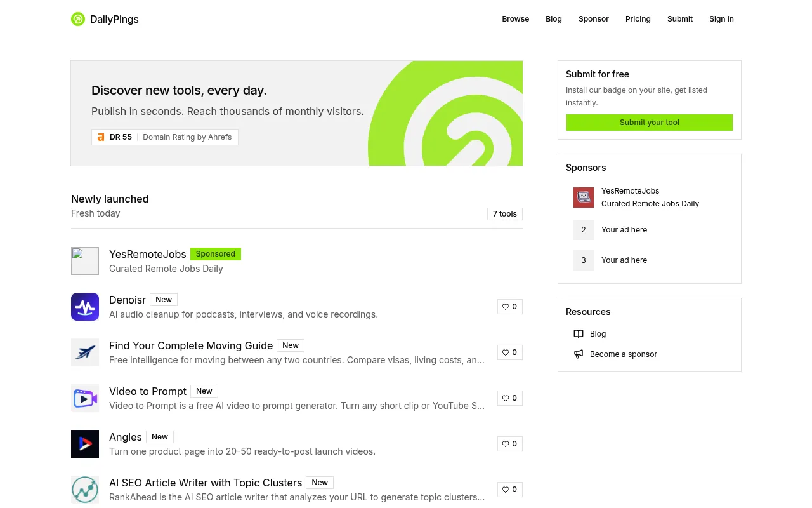Click the green Sponsored tag
This screenshot has height=508, width=812.
[216, 254]
